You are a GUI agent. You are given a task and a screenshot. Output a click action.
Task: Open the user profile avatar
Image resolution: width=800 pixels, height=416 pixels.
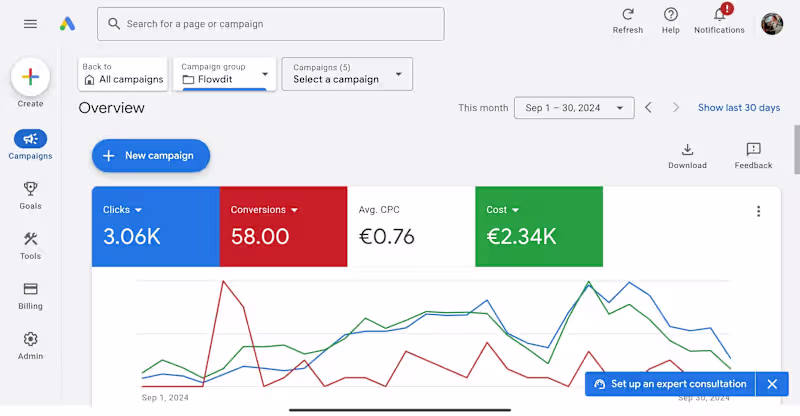pyautogui.click(x=772, y=24)
